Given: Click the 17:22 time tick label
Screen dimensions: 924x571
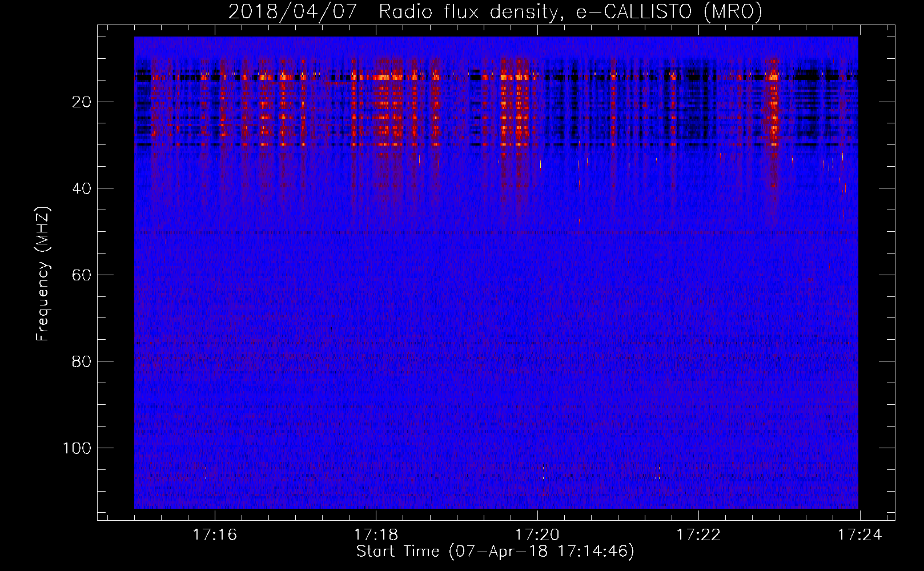Looking at the screenshot, I should [x=698, y=535].
